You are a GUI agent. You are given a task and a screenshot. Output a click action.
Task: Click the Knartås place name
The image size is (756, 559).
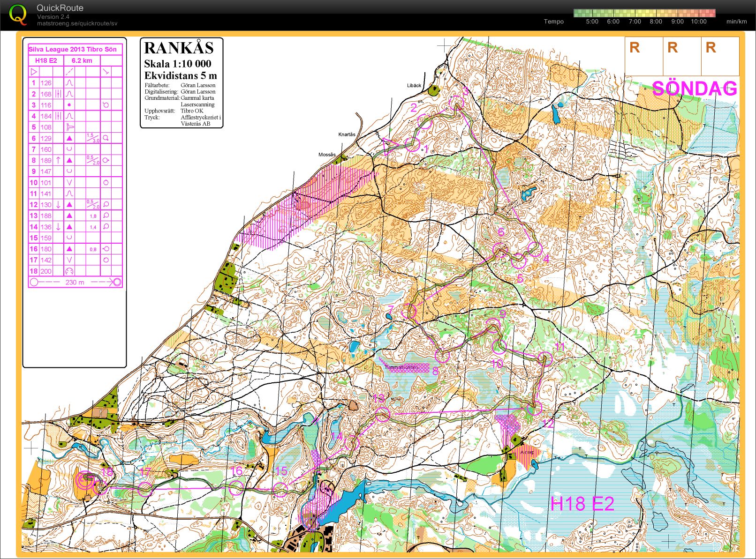tap(347, 134)
